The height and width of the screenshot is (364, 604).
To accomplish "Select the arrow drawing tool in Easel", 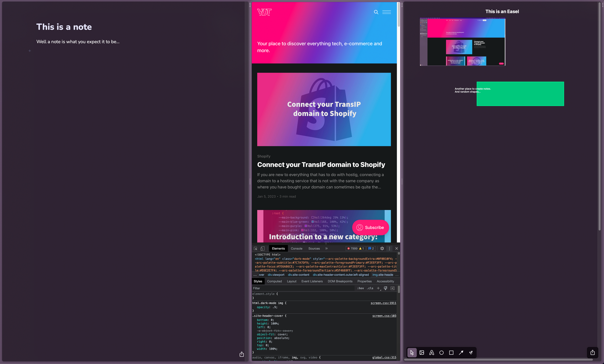I will tap(461, 353).
